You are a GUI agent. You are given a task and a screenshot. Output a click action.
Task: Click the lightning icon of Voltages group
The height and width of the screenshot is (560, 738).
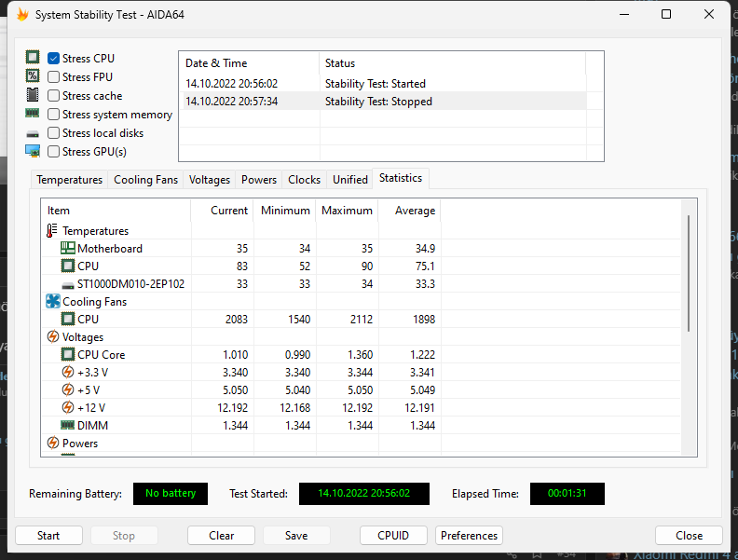click(53, 337)
